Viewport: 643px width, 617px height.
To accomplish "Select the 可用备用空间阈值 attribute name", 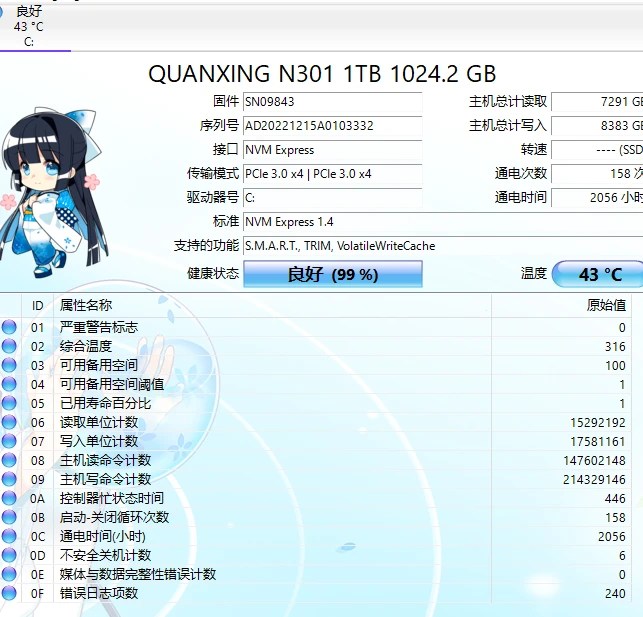I will click(x=112, y=384).
